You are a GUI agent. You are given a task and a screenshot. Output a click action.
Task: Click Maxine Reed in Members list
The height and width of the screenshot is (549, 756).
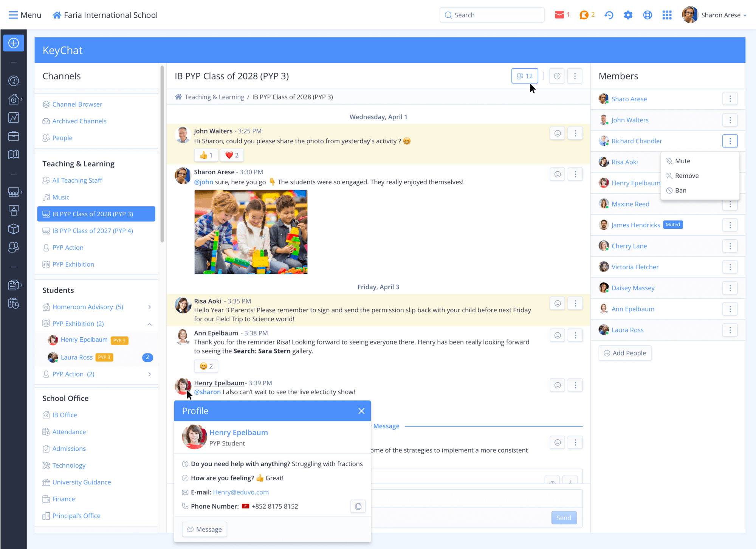(x=631, y=204)
